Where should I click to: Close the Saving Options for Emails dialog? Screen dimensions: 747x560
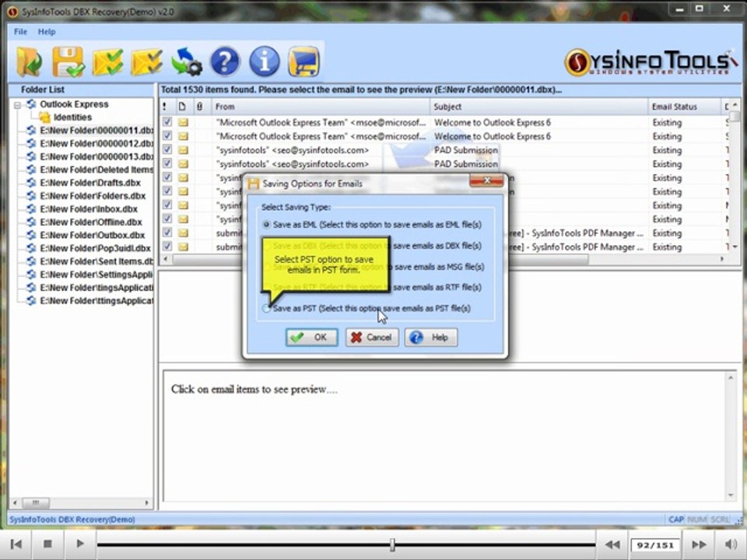click(x=486, y=180)
